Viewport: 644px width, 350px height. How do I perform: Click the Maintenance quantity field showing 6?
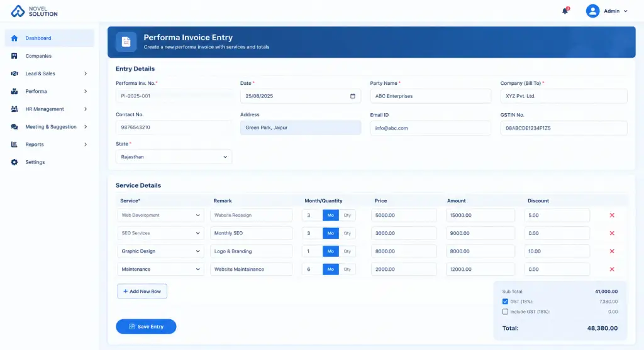312,269
